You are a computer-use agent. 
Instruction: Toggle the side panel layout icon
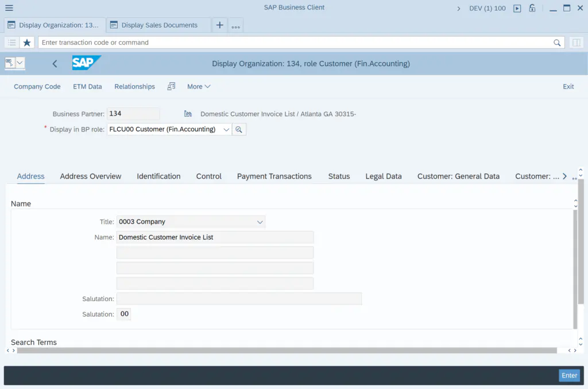(577, 43)
